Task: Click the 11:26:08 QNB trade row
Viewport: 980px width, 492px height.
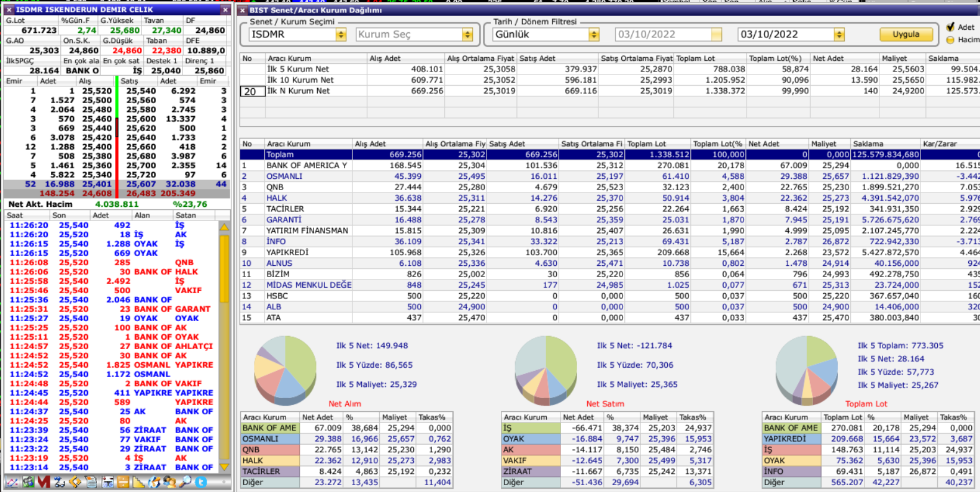Action: (x=110, y=263)
